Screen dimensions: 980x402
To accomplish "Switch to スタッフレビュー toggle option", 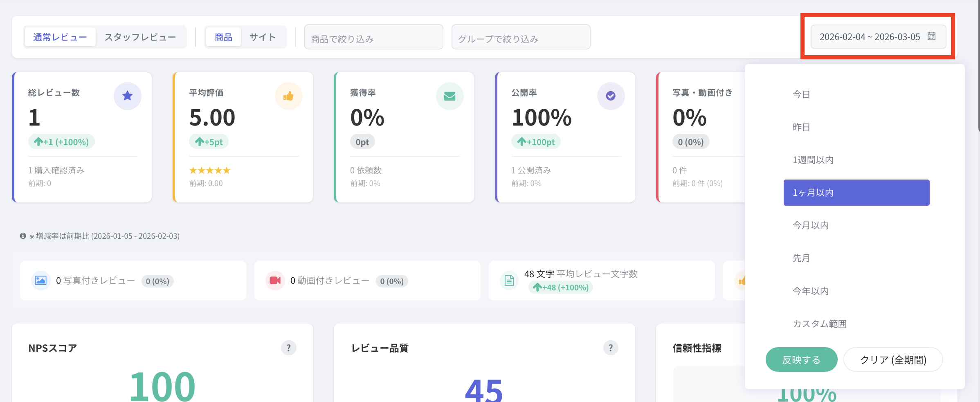I will click(x=140, y=37).
